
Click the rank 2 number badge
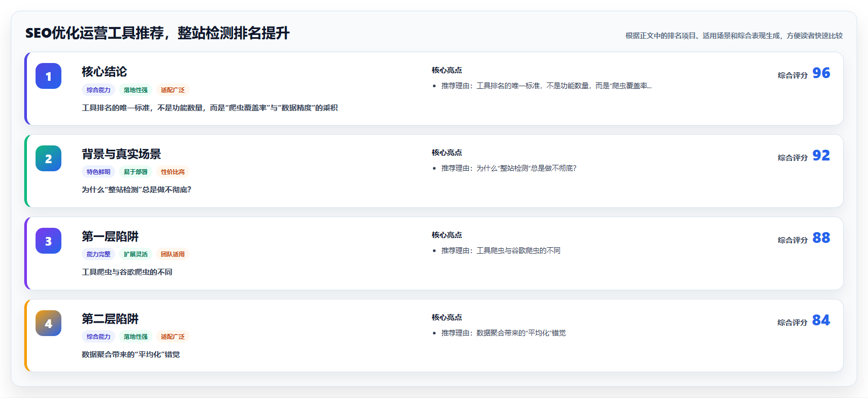click(48, 158)
